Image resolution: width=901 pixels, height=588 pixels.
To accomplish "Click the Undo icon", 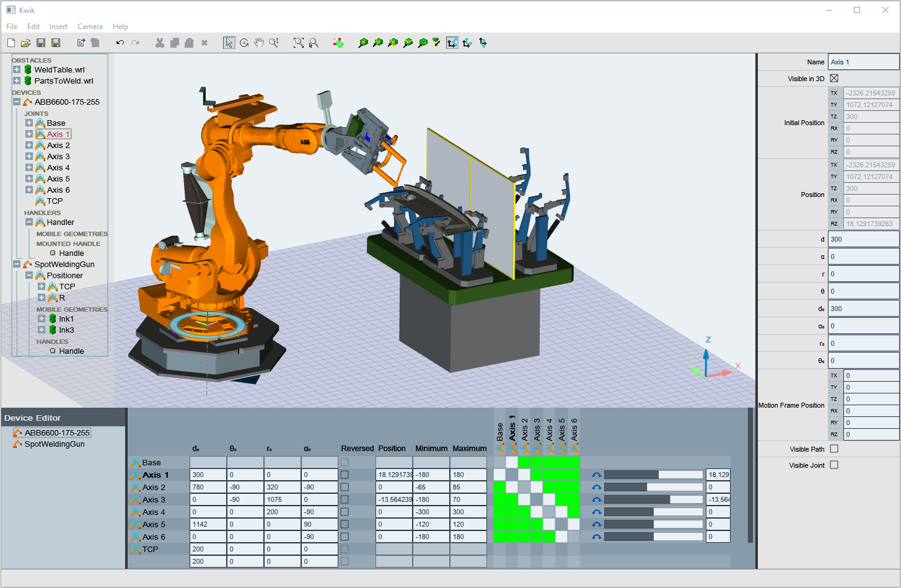I will [x=120, y=42].
